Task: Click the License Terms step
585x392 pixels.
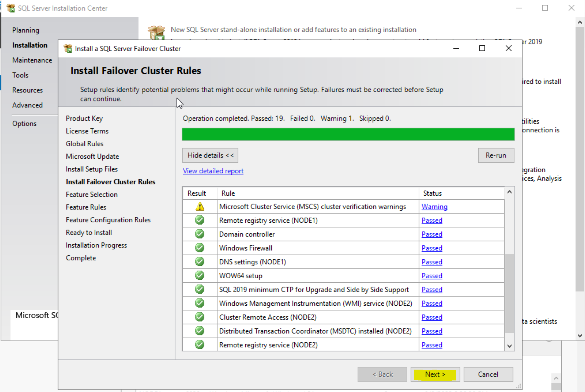Action: pyautogui.click(x=87, y=131)
